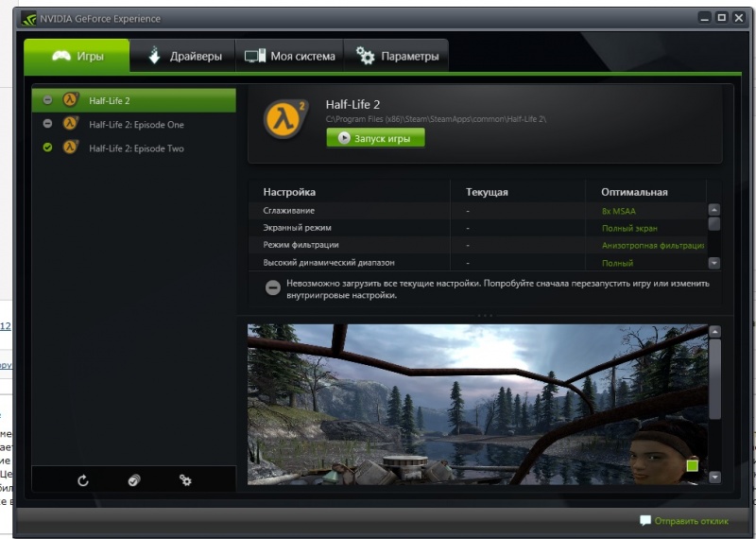
Task: Open the Игры tab
Action: [x=77, y=56]
